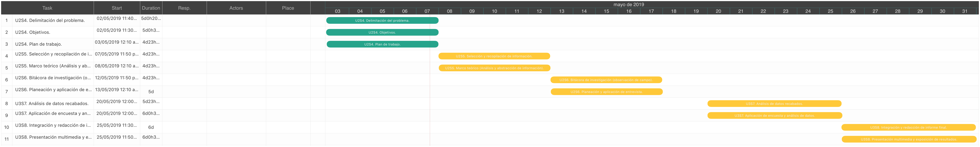
Task: Select the Resp. column header
Action: [184, 8]
